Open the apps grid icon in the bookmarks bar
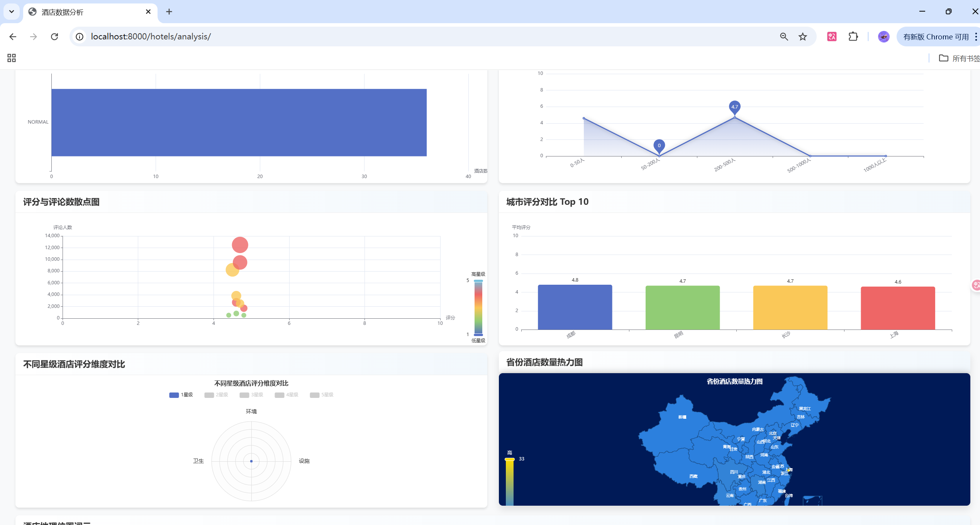The image size is (980, 525). [12, 58]
